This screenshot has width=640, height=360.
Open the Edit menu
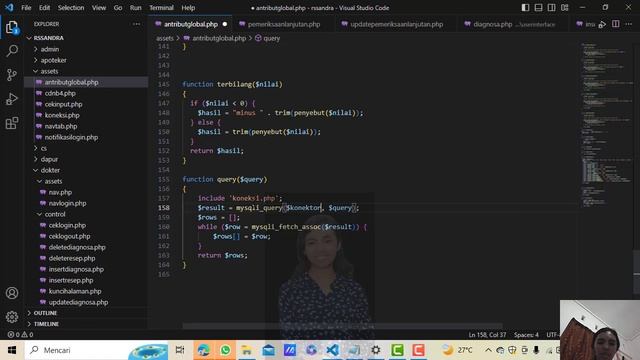click(x=44, y=8)
